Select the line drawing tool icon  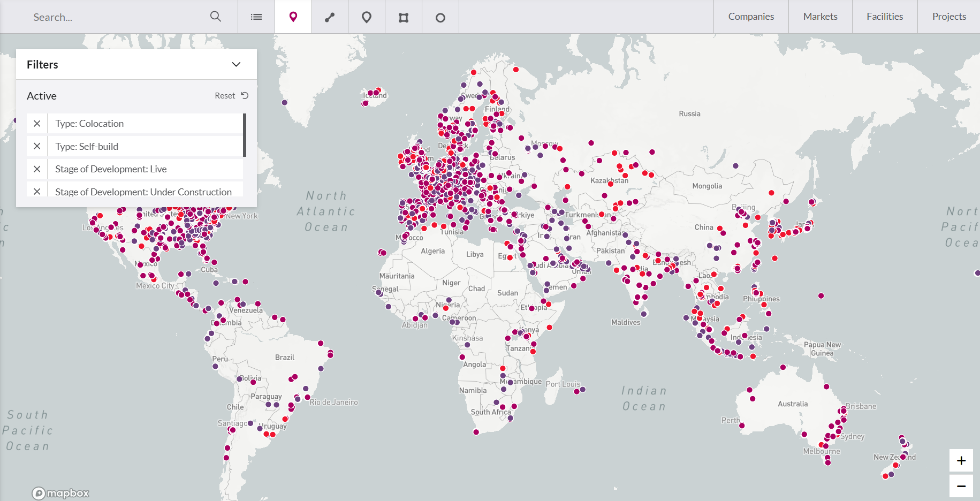point(330,17)
